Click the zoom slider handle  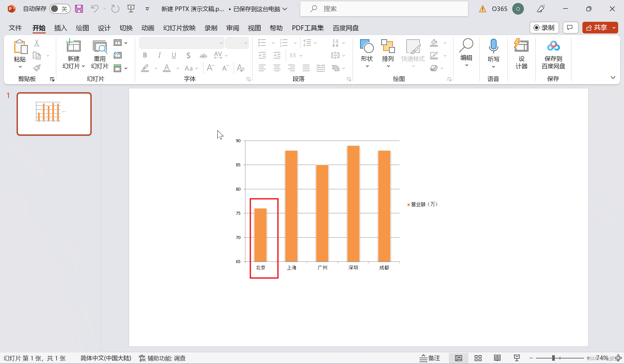tap(553, 358)
